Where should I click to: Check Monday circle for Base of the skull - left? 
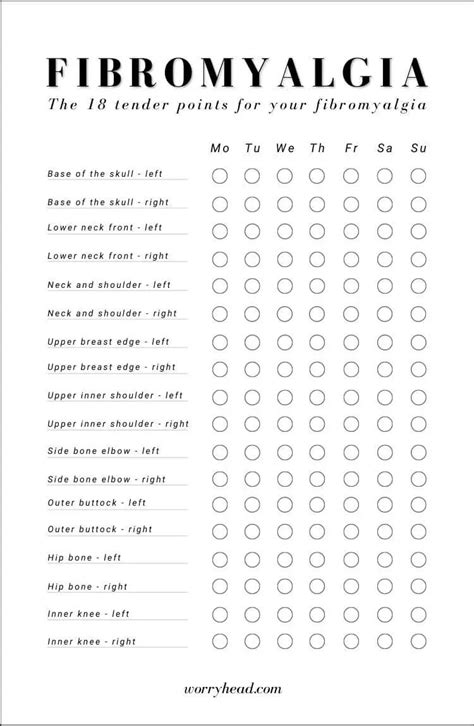click(x=219, y=176)
